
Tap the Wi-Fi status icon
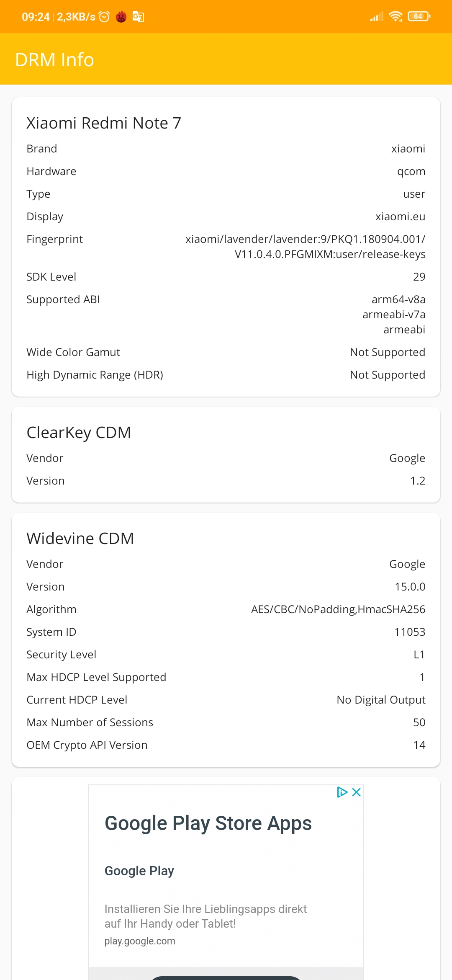pyautogui.click(x=395, y=16)
